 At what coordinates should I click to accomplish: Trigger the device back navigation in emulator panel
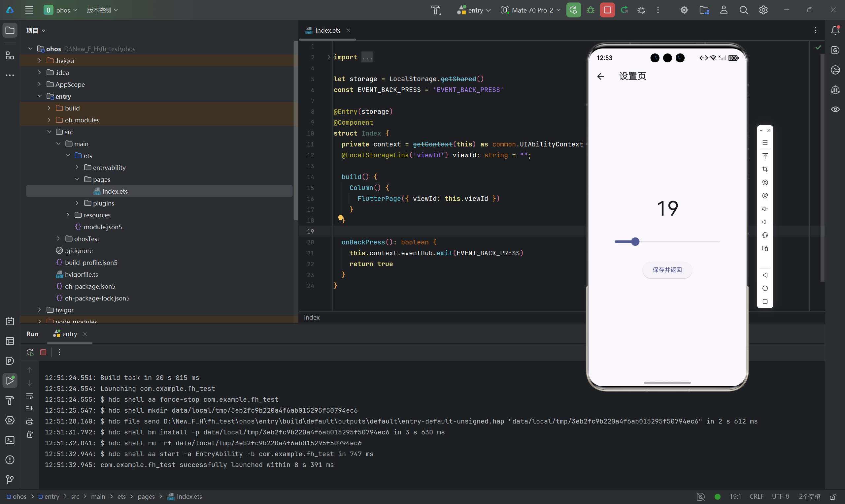tap(765, 275)
